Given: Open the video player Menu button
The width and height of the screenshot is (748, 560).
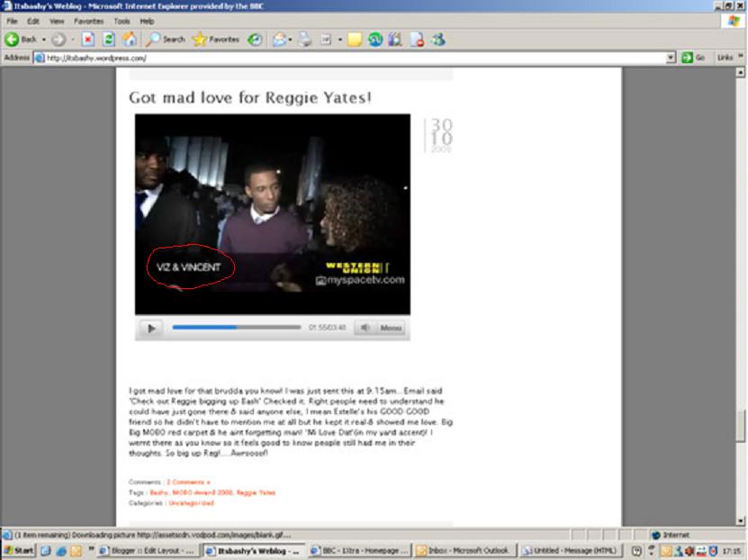Looking at the screenshot, I should pyautogui.click(x=391, y=329).
